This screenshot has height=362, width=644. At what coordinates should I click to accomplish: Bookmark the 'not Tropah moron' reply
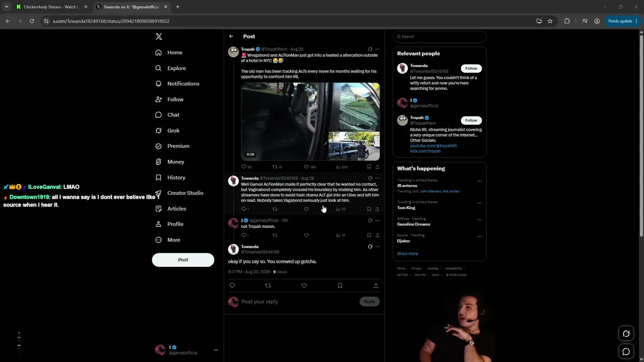[x=369, y=235]
